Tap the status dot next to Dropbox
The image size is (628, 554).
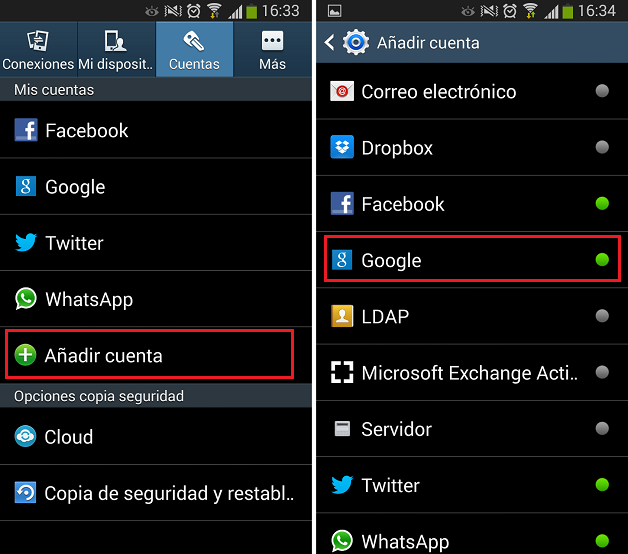[x=602, y=147]
